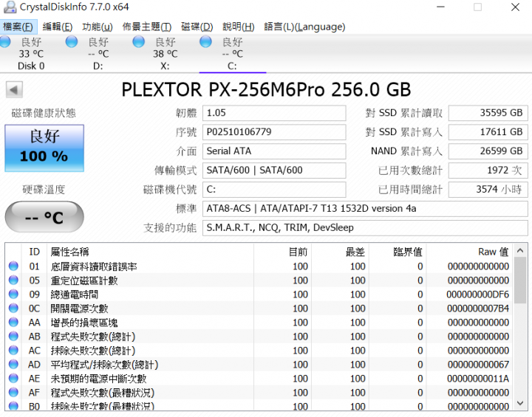Click NAND writes value 26599 GB
The height and width of the screenshot is (417, 532).
click(488, 151)
